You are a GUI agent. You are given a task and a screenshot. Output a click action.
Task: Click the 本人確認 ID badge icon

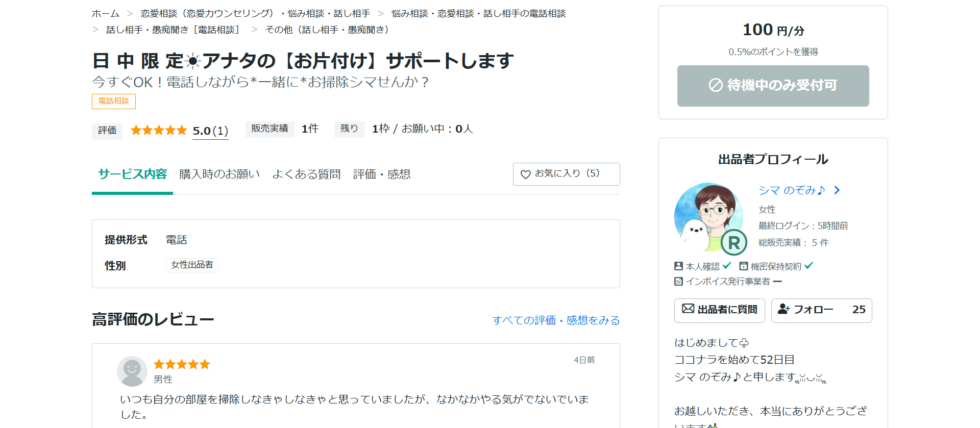pos(678,266)
